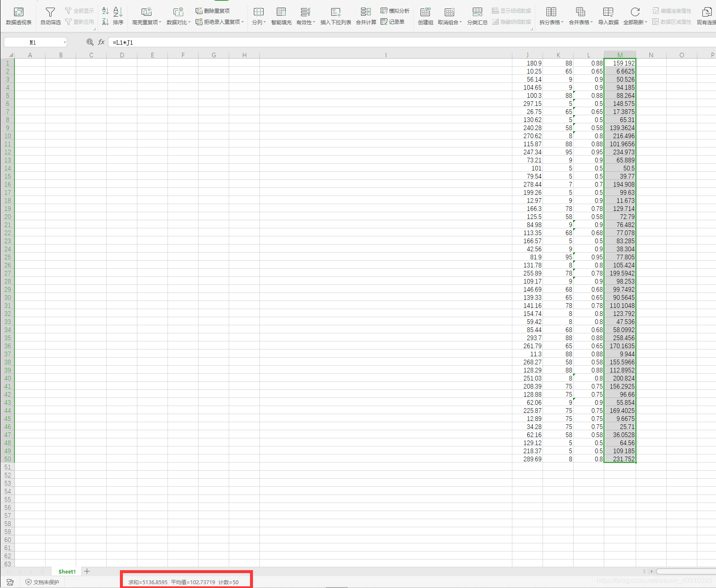The width and height of the screenshot is (716, 588).
Task: Click 插入下拉列表 insert dropdown list
Action: tap(335, 16)
